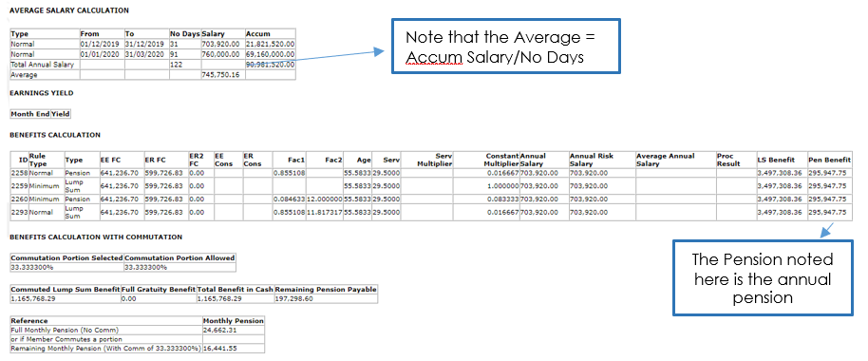
Task: Select the 'EARNINGS YIELD' heading
Action: 42,93
